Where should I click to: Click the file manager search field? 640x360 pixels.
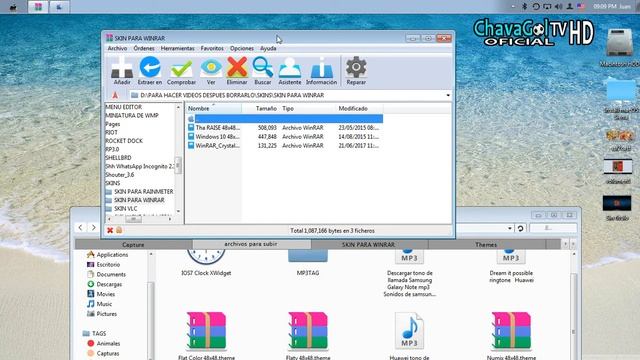(x=553, y=228)
